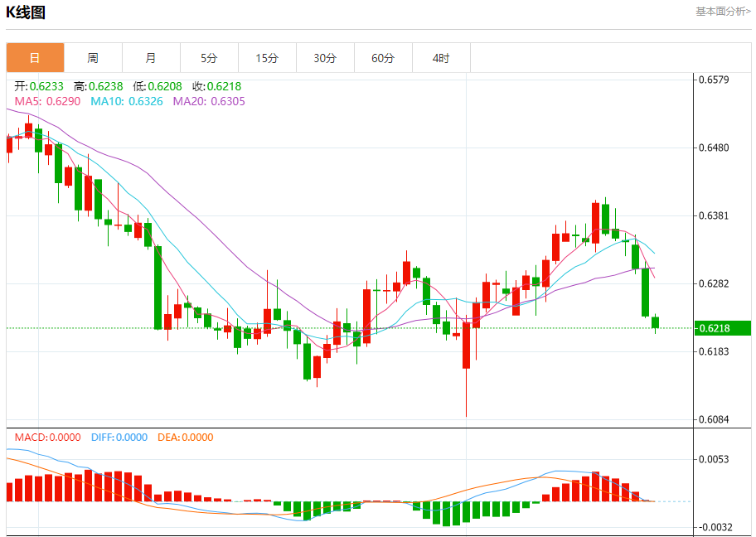Viewport: 756px width, 537px height.
Task: Click the 0.6579 price axis label
Action: [714, 80]
